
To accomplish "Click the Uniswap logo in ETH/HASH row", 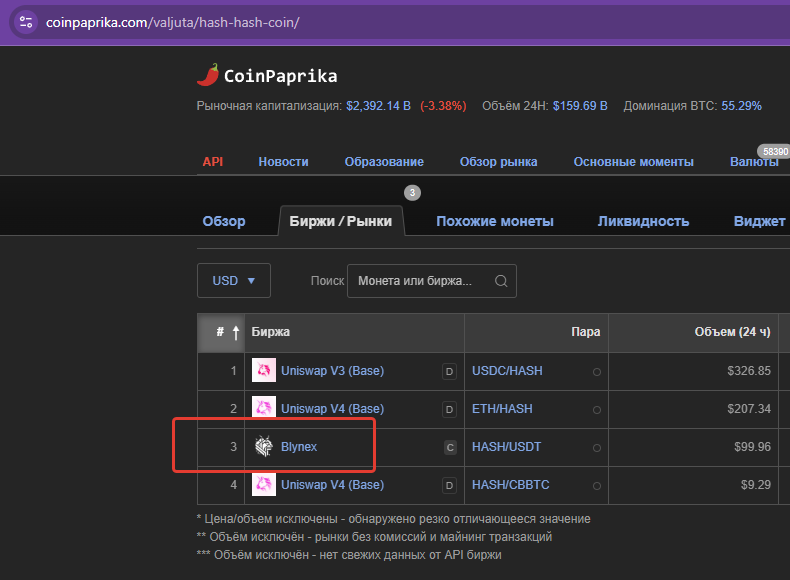I will [264, 408].
